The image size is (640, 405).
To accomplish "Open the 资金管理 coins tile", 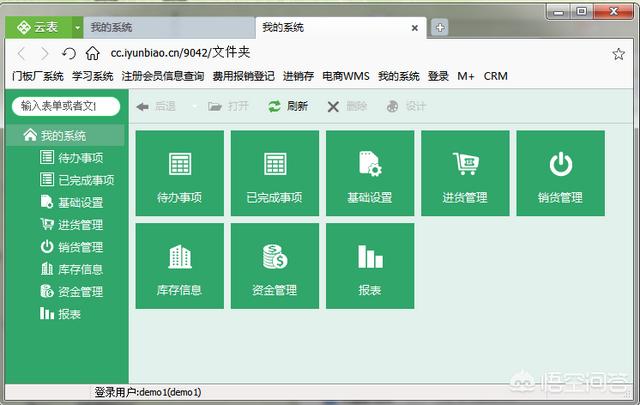I will [x=275, y=266].
